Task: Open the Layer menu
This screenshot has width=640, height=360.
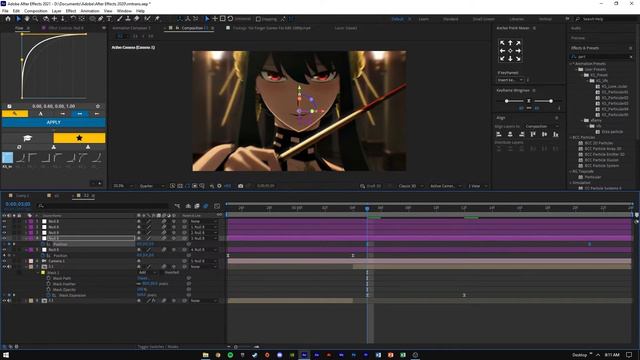Action: [x=56, y=11]
